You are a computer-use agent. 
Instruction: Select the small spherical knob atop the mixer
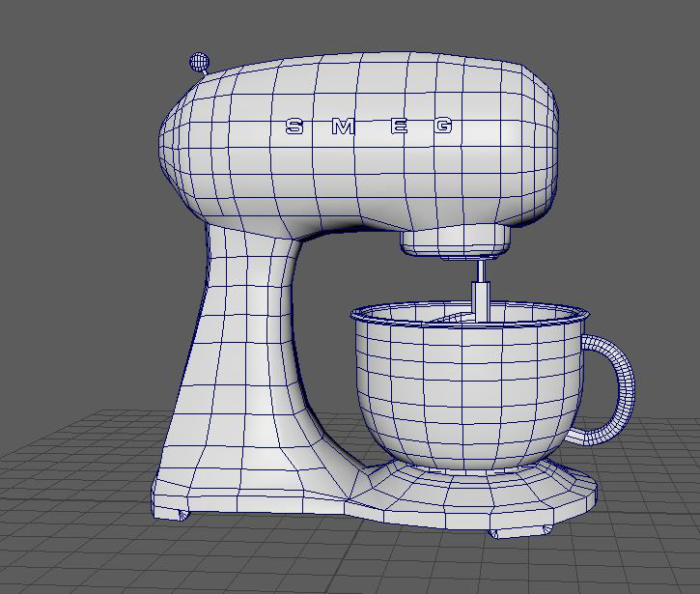tap(199, 62)
